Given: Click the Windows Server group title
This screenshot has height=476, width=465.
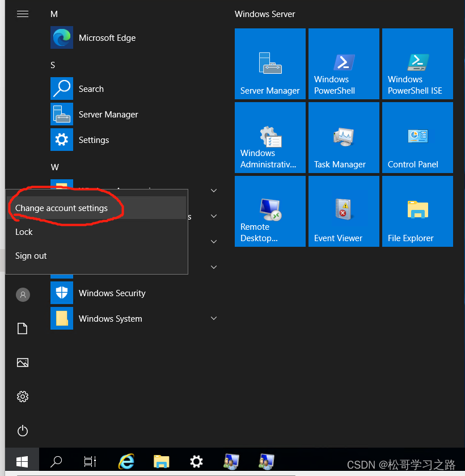Looking at the screenshot, I should [265, 14].
